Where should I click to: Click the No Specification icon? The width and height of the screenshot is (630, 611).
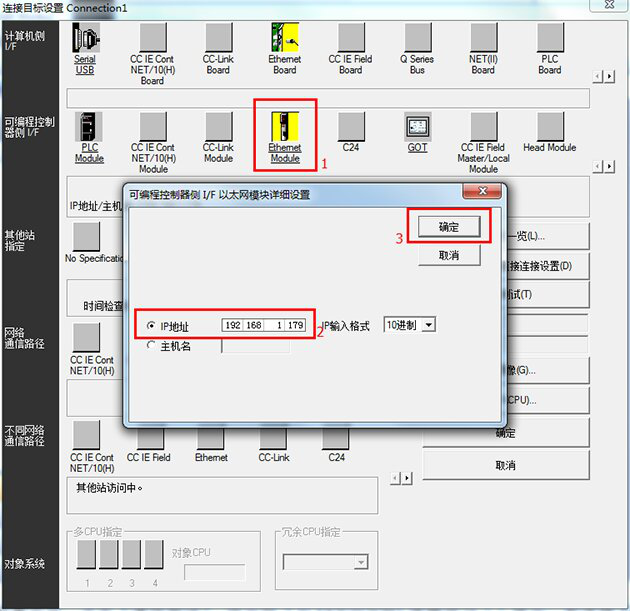click(x=87, y=236)
